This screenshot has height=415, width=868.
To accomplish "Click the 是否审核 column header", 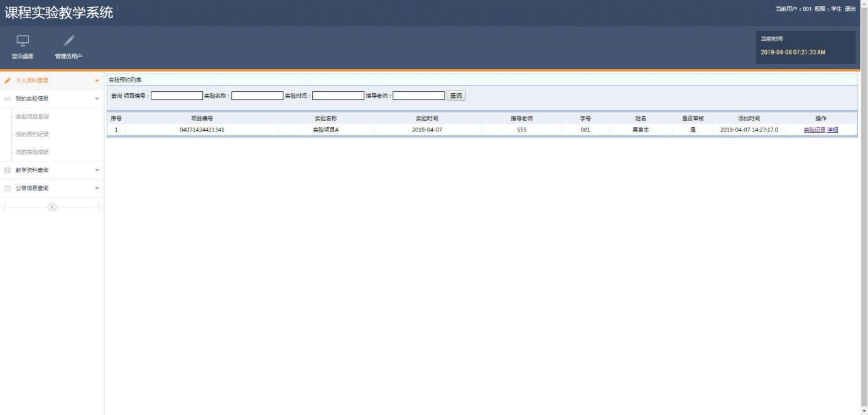I will click(693, 118).
